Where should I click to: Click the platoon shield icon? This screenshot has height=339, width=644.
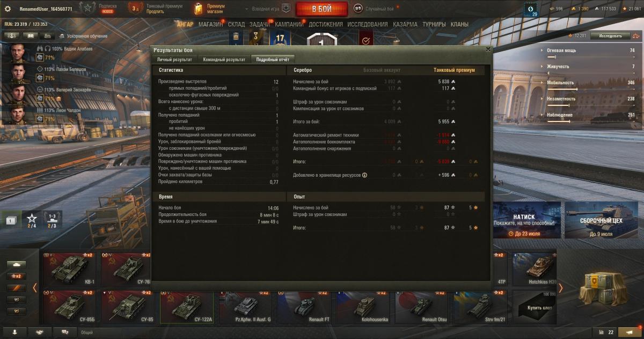coord(286,9)
